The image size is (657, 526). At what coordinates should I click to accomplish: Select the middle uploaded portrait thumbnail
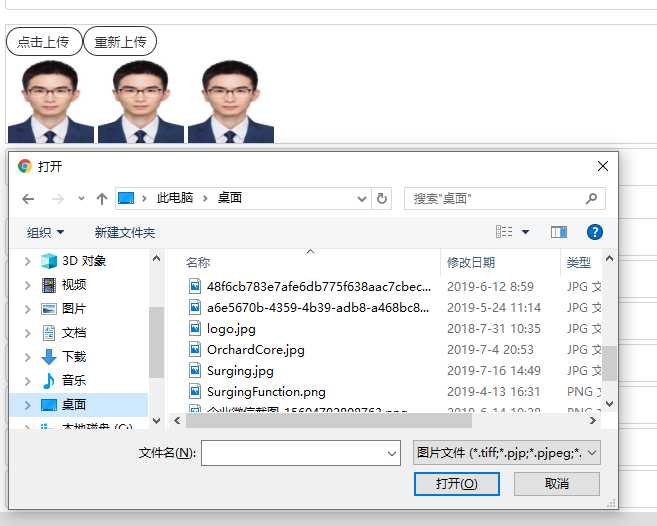141,102
